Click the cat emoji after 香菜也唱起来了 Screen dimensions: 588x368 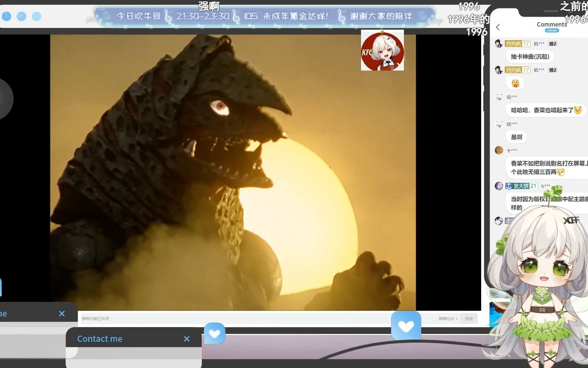pyautogui.click(x=578, y=110)
